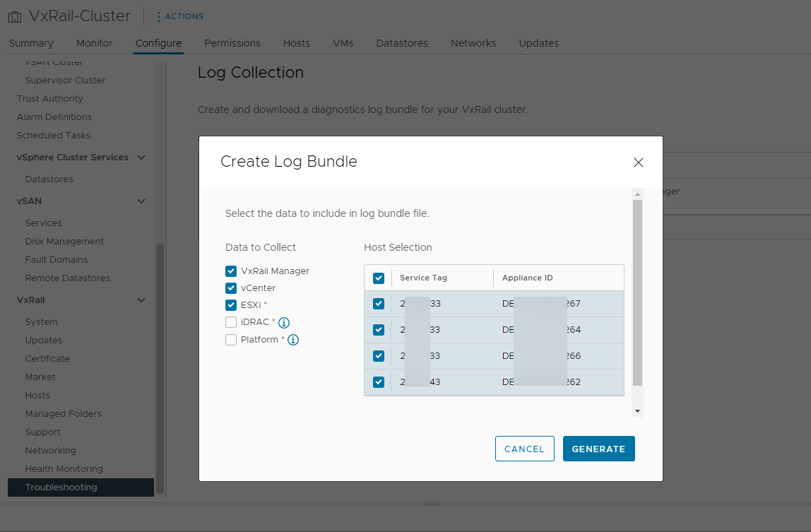Open the Hosts tab

click(x=297, y=43)
